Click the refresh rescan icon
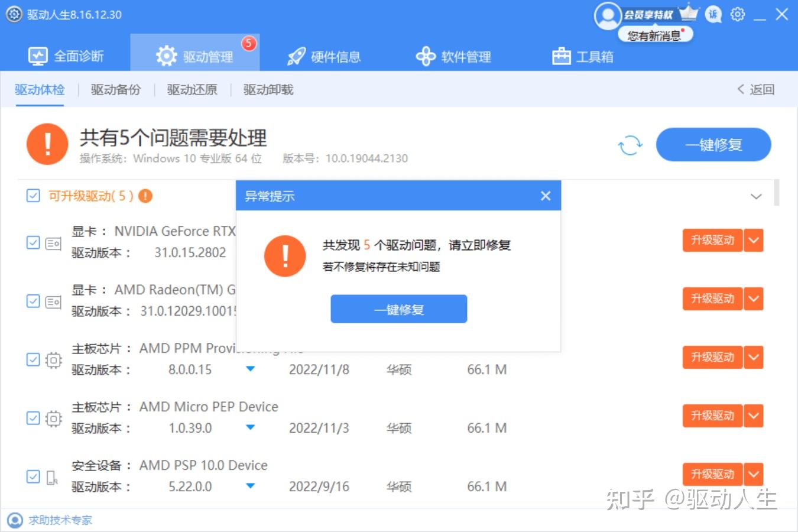This screenshot has height=532, width=798. pos(630,145)
